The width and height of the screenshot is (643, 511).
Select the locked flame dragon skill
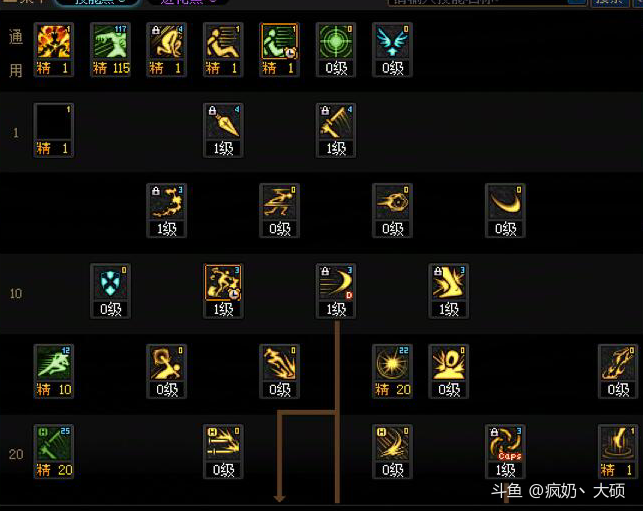click(167, 210)
